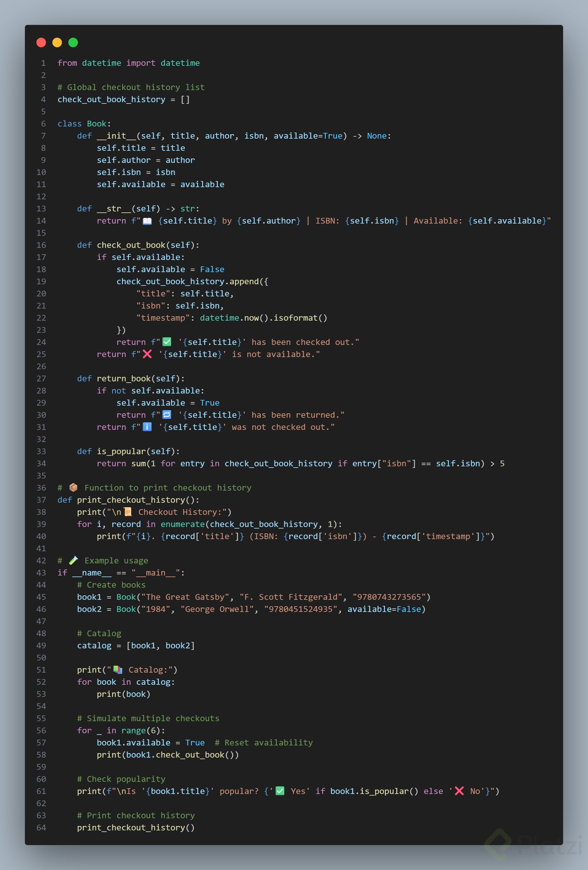Viewport: 588px width, 870px height.
Task: Click 'def __str__(self) -> str:' line
Action: tap(139, 209)
